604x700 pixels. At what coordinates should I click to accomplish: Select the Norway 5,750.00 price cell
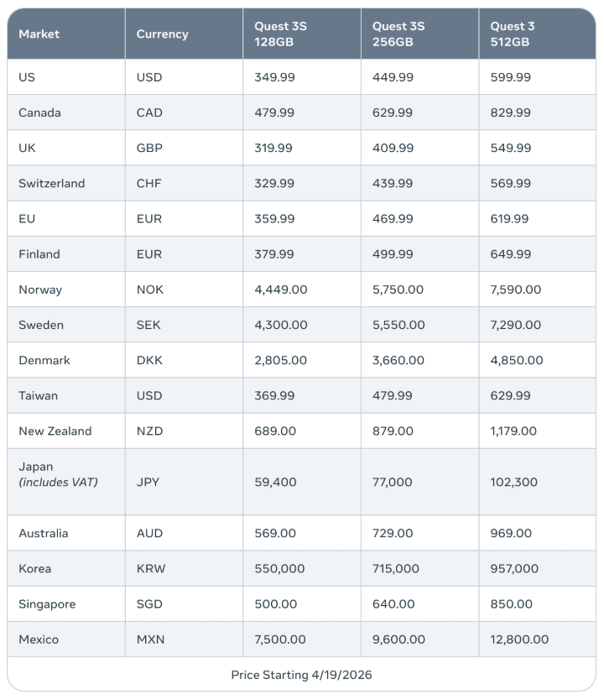point(398,290)
